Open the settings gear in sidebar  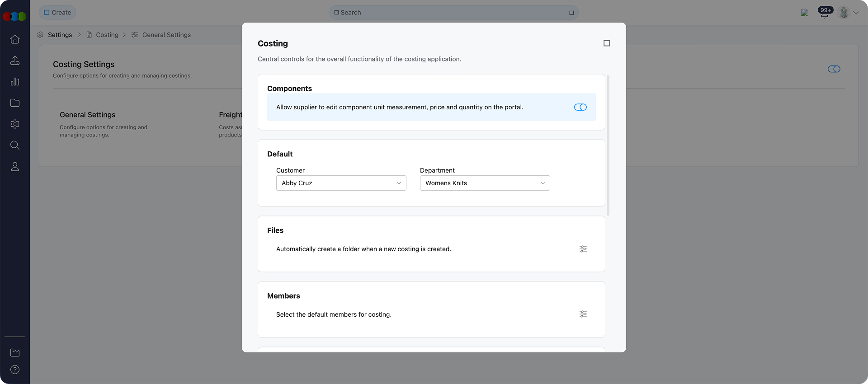(15, 124)
